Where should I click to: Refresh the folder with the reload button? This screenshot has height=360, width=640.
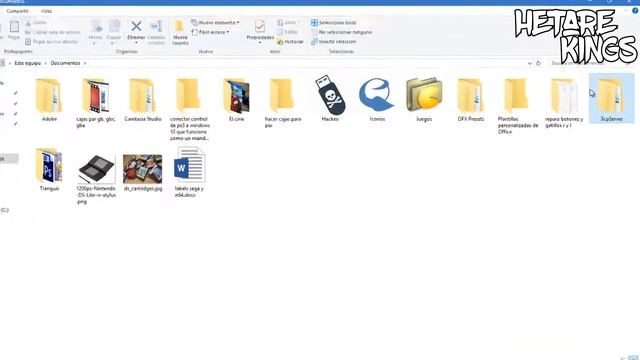click(538, 63)
